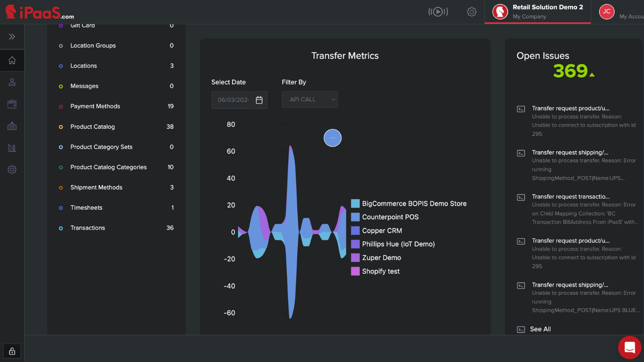Open the reports chart sidebar icon
The image size is (644, 362).
12,148
